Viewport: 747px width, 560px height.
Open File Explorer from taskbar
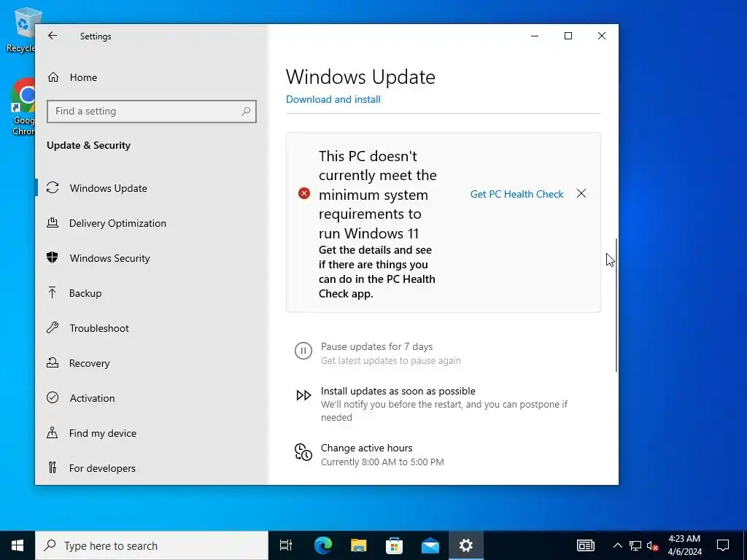[358, 545]
